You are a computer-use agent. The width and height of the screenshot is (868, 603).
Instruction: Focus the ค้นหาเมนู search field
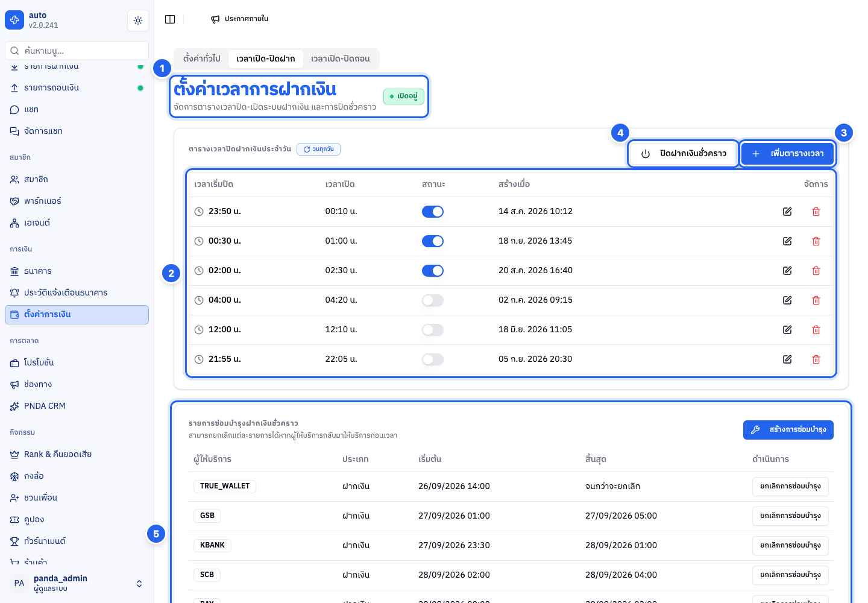[77, 51]
